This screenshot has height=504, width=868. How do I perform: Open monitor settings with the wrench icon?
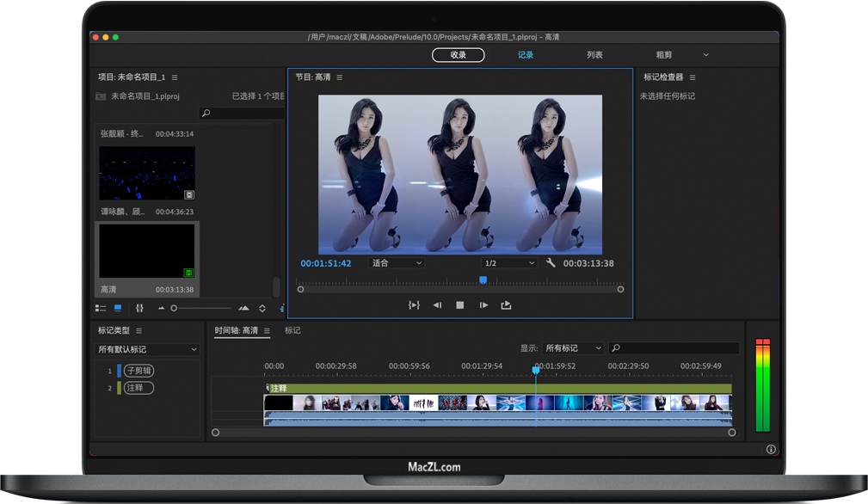(x=551, y=263)
